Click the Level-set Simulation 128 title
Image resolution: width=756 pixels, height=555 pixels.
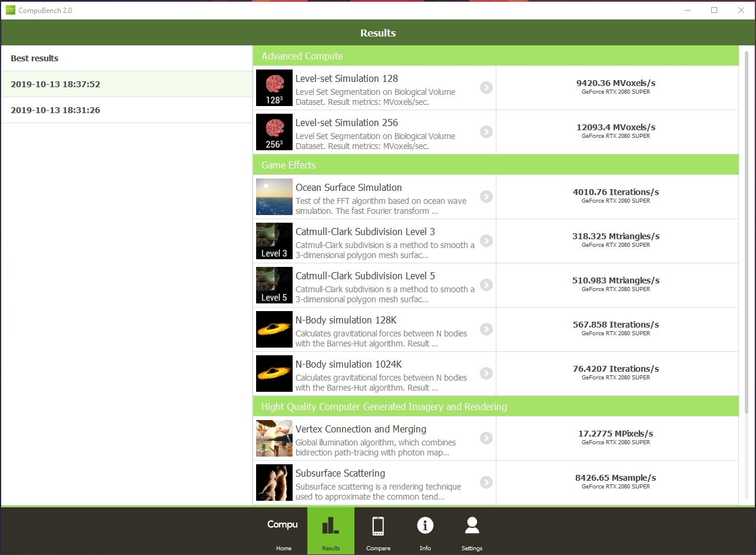pyautogui.click(x=347, y=78)
